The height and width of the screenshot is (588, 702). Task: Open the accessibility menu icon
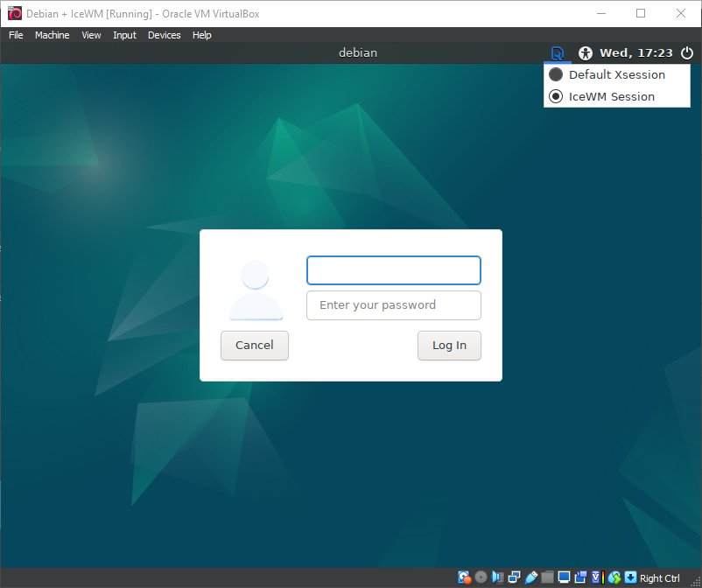click(586, 53)
